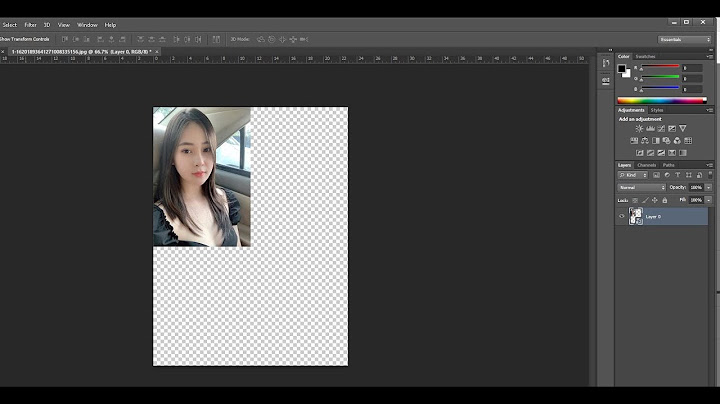Screen dimensions: 720x404
Task: Add a Vibrance adjustment
Action: coord(683,129)
